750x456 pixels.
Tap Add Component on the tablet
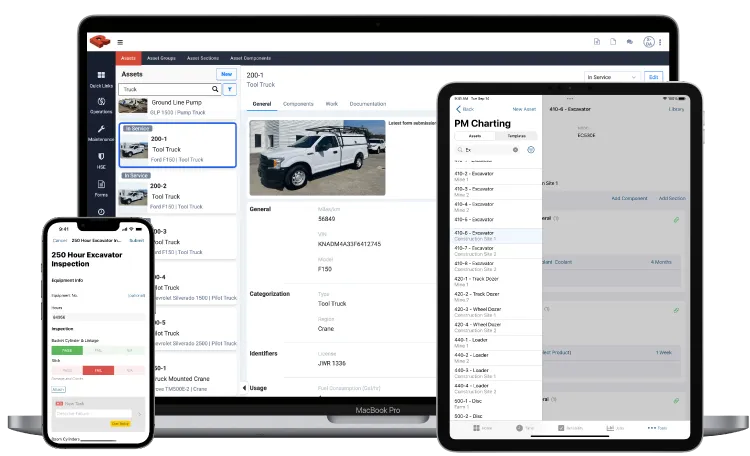629,198
